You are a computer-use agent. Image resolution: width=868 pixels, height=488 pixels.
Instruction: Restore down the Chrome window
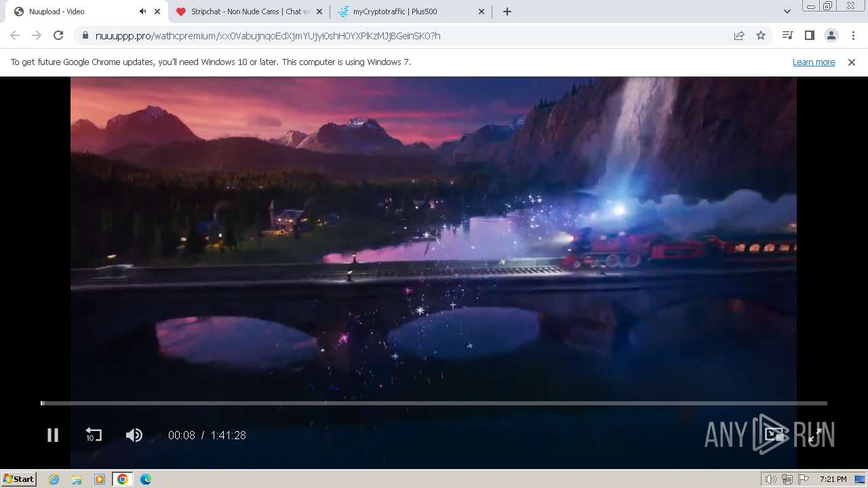pos(828,6)
